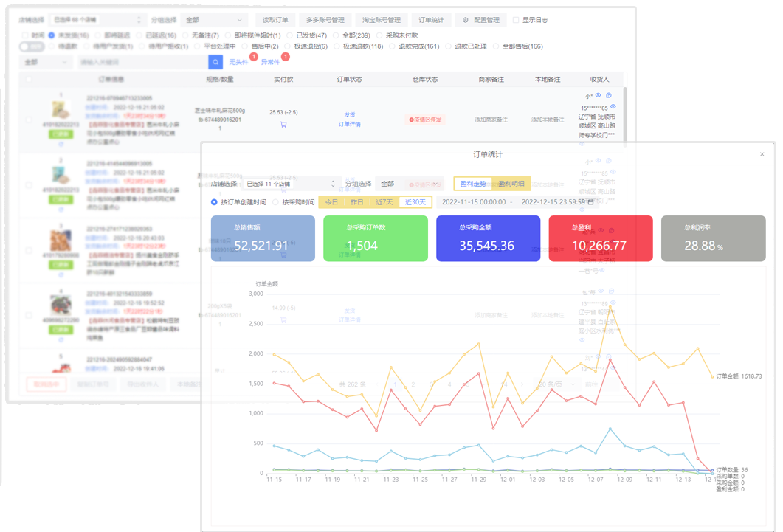Image resolution: width=783 pixels, height=532 pixels.
Task: Click the calendar icon in date range field
Action: click(590, 202)
